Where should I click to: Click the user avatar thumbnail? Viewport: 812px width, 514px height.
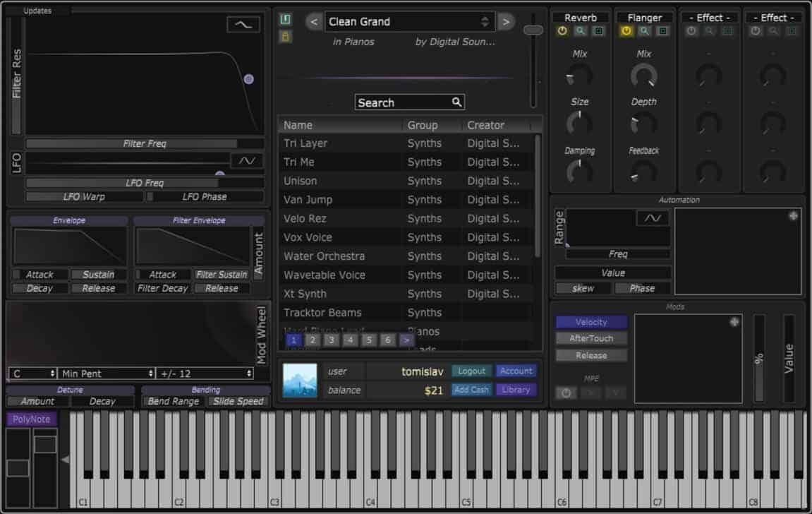(300, 381)
